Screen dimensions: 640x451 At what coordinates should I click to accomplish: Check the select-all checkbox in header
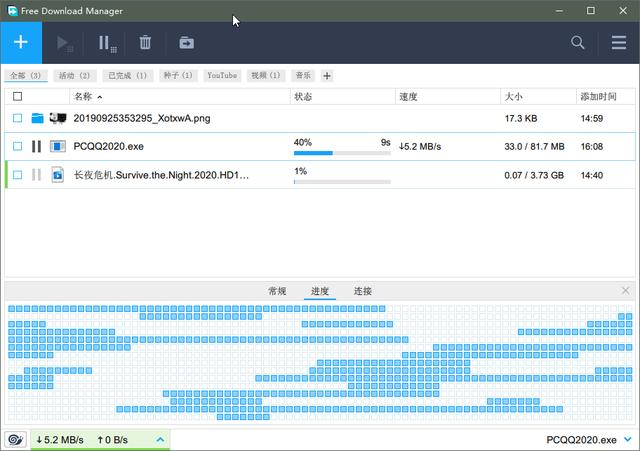click(x=17, y=97)
